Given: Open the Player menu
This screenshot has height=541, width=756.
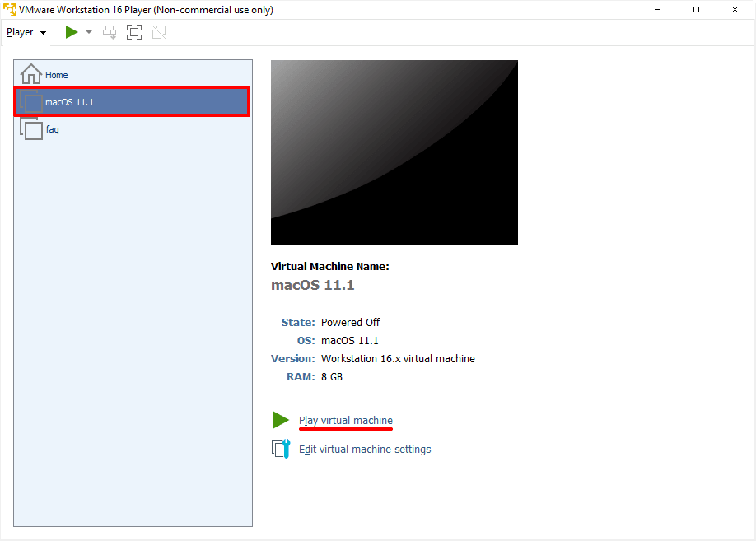Looking at the screenshot, I should (26, 32).
